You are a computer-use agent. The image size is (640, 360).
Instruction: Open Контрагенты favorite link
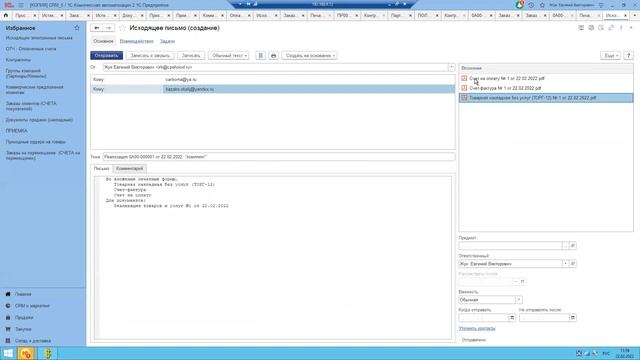tap(18, 60)
